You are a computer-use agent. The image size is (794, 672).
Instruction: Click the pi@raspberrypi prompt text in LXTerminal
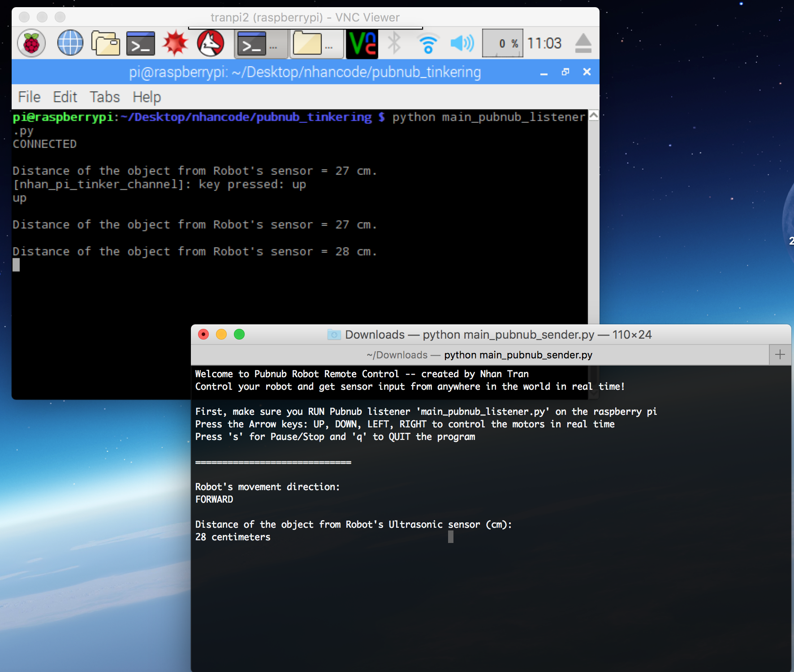click(63, 117)
